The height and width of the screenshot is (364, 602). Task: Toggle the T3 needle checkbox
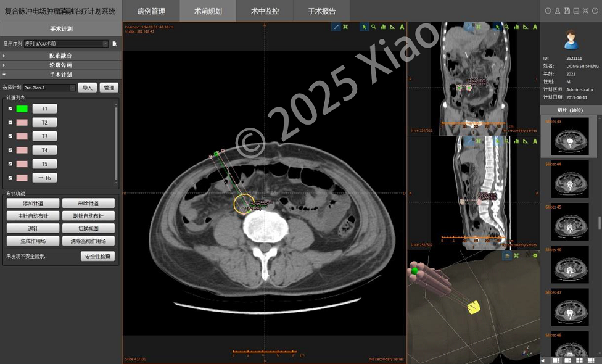[x=10, y=136]
